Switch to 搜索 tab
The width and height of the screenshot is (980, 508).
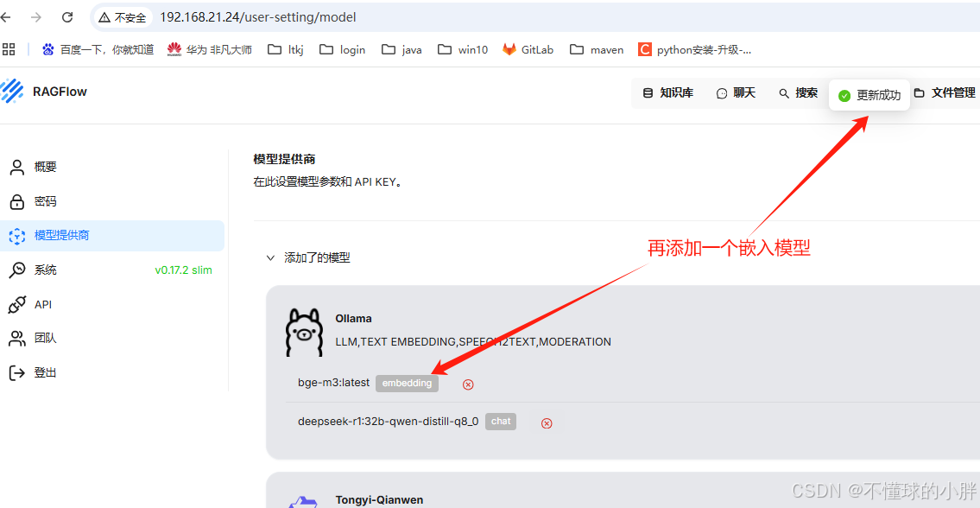(x=798, y=93)
